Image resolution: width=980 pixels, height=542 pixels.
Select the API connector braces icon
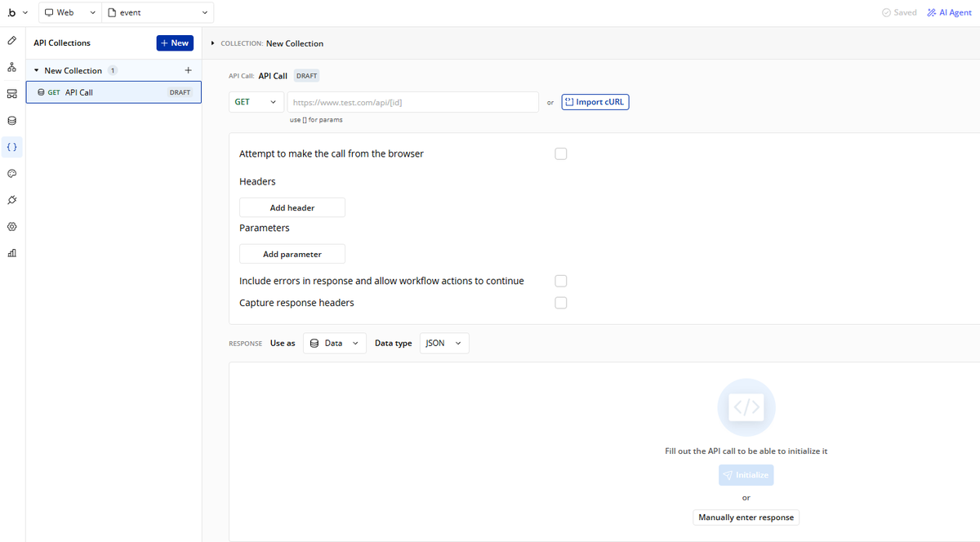[x=12, y=147]
